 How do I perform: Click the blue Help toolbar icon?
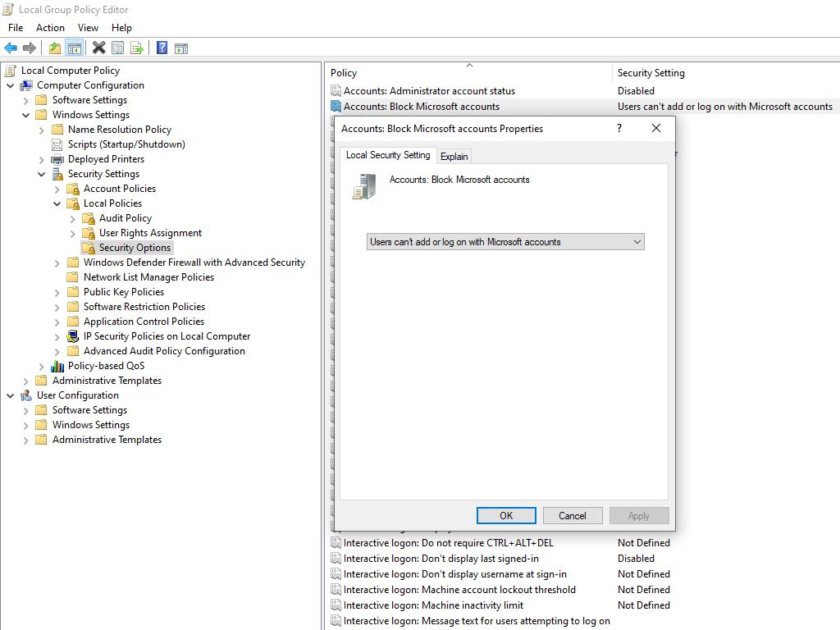click(162, 48)
